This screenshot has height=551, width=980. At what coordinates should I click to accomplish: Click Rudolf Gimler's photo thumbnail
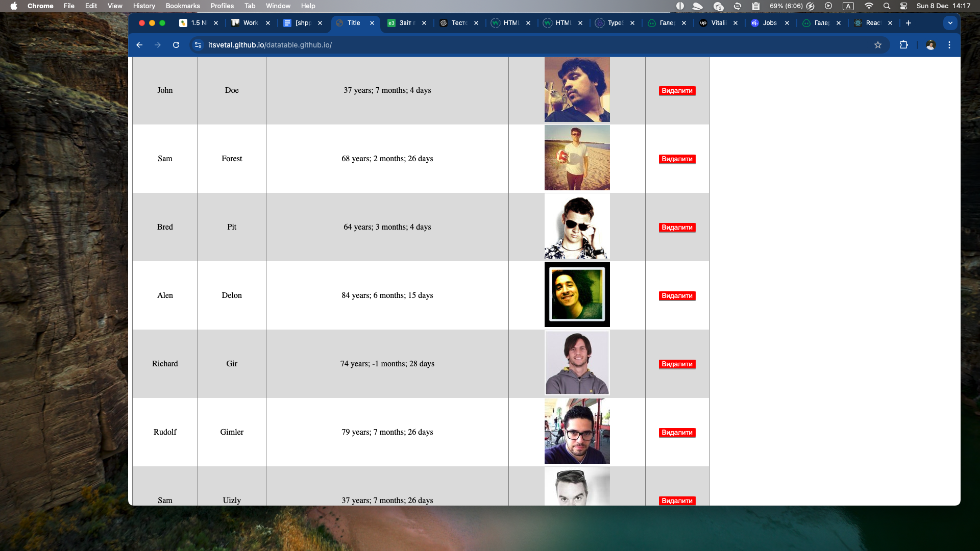[577, 431]
